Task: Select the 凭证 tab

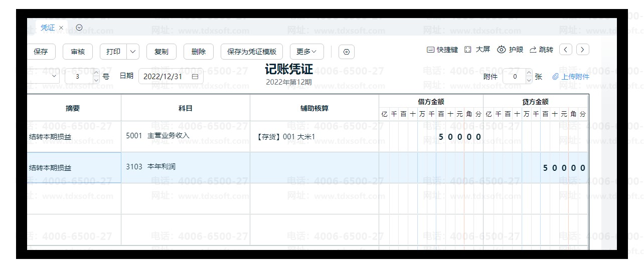Action: [x=48, y=28]
